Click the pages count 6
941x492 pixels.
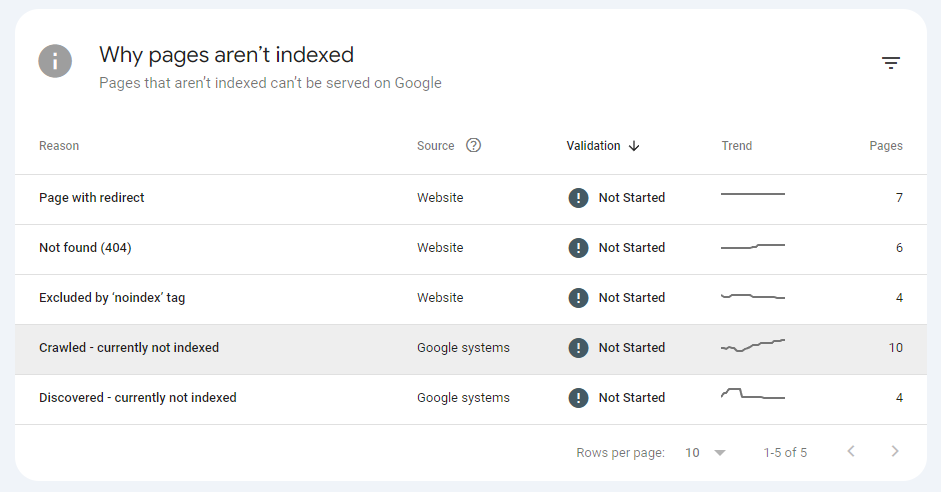point(899,247)
